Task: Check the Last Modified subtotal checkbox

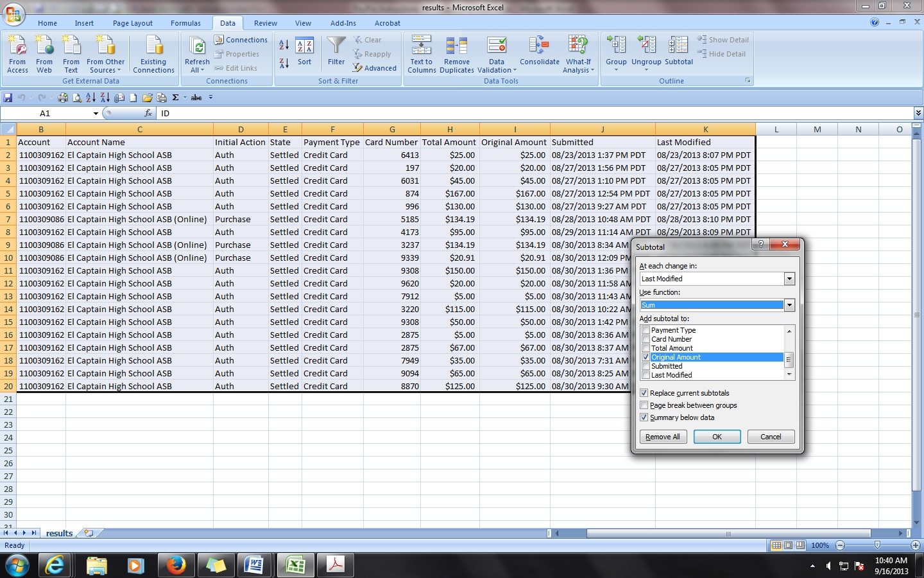Action: 646,375
